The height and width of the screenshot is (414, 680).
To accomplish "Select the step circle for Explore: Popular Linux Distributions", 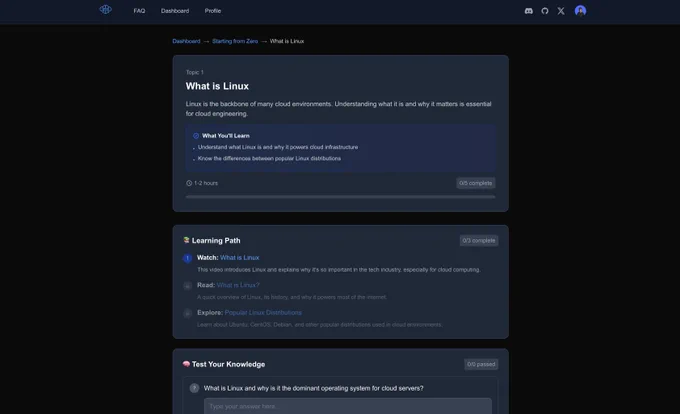I will point(187,313).
